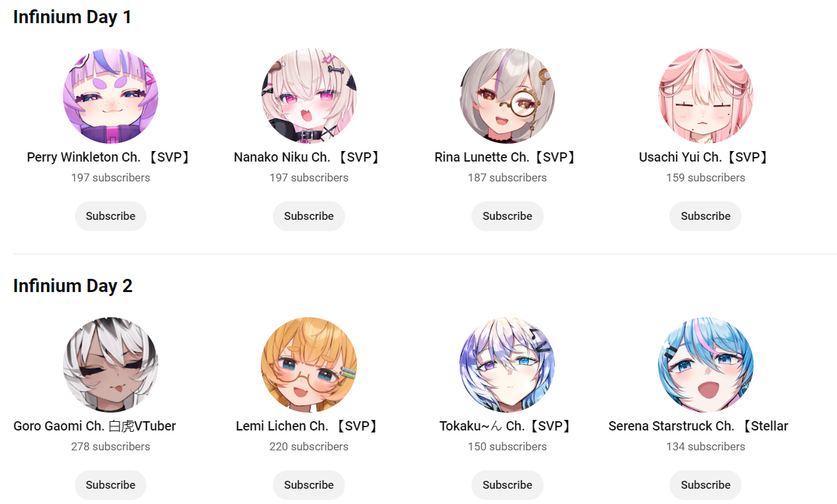Open Nanako Niku's channel avatar
The image size is (837, 504).
pyautogui.click(x=309, y=96)
